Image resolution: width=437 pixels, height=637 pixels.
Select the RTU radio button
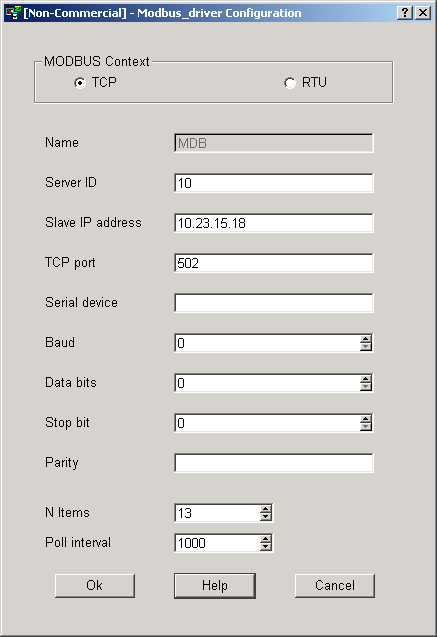click(x=290, y=83)
